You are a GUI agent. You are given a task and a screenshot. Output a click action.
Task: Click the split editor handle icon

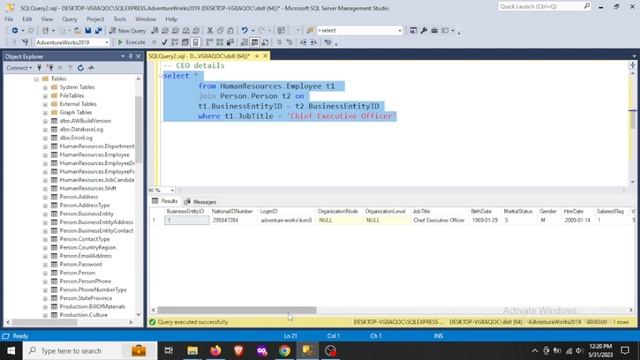click(632, 65)
